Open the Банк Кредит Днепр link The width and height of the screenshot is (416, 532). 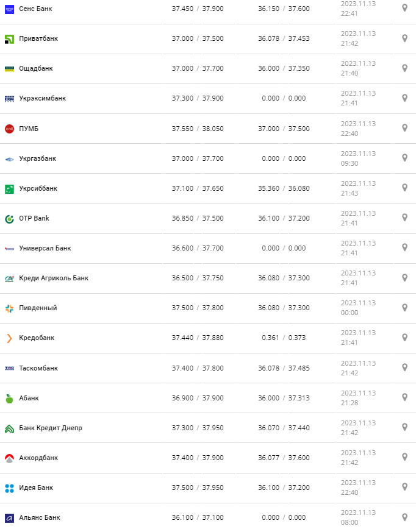point(51,428)
